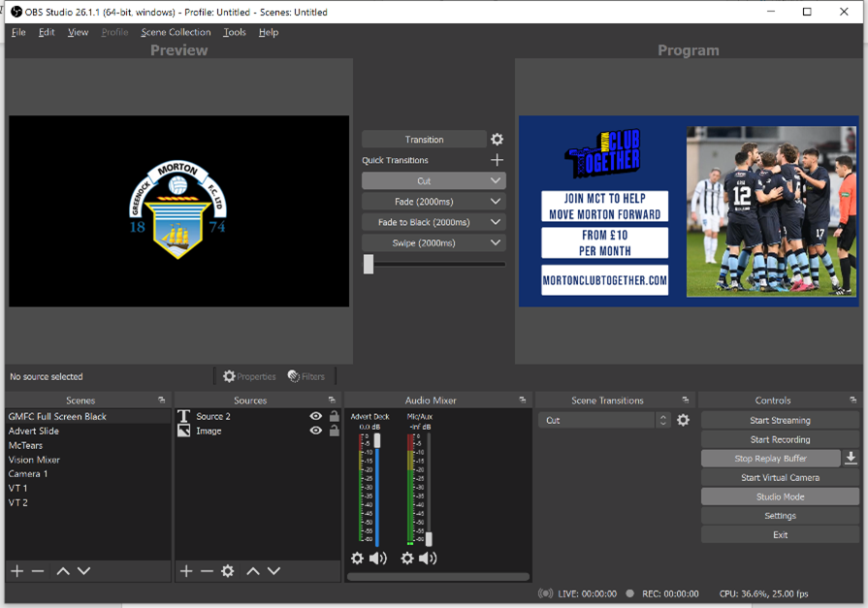868x608 pixels.
Task: Expand Fade to Black (2000ms) dropdown arrow
Action: (x=496, y=222)
